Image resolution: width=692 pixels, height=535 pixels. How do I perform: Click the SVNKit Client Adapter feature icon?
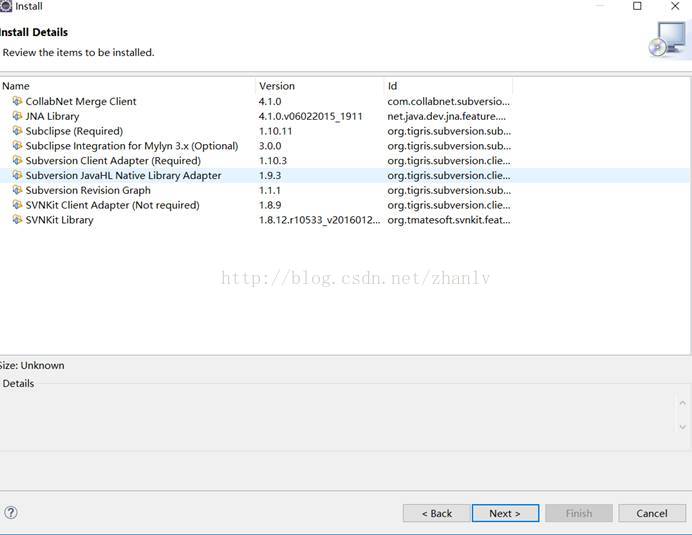pos(17,205)
